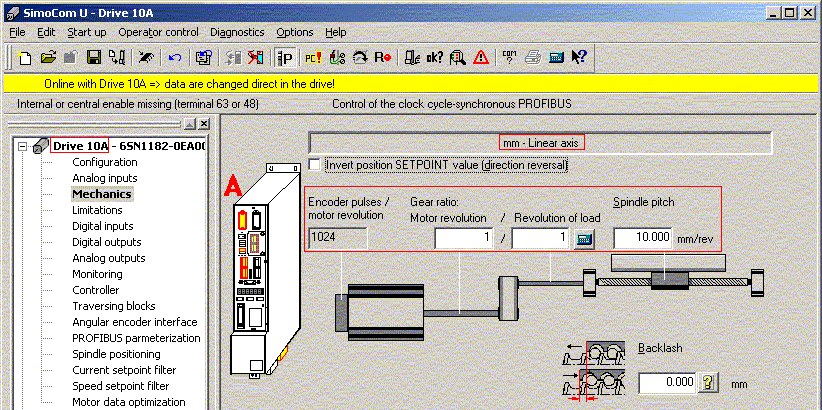Open the Options menu
Screen dimensions: 822x410
295,33
